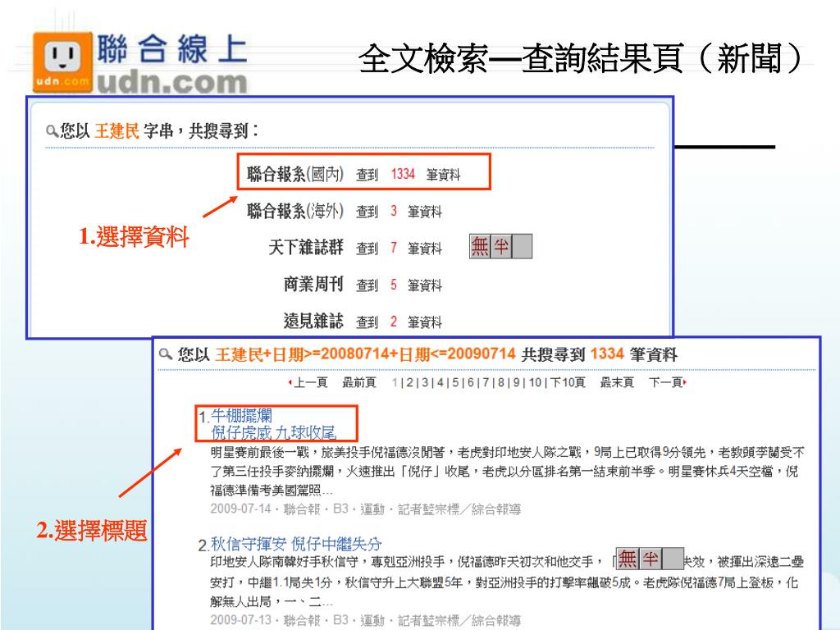Viewport: 840px width, 630px height.
Task: Click the 聯合線上 site title text
Action: coord(172,48)
